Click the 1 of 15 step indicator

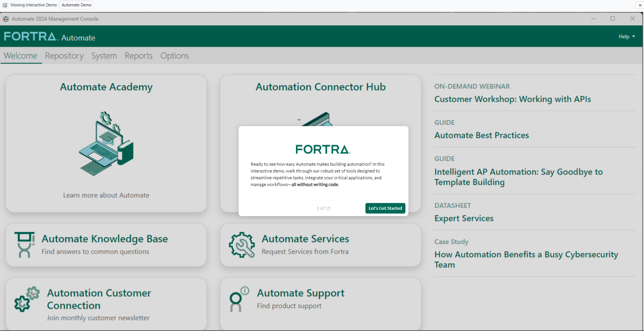(x=324, y=208)
